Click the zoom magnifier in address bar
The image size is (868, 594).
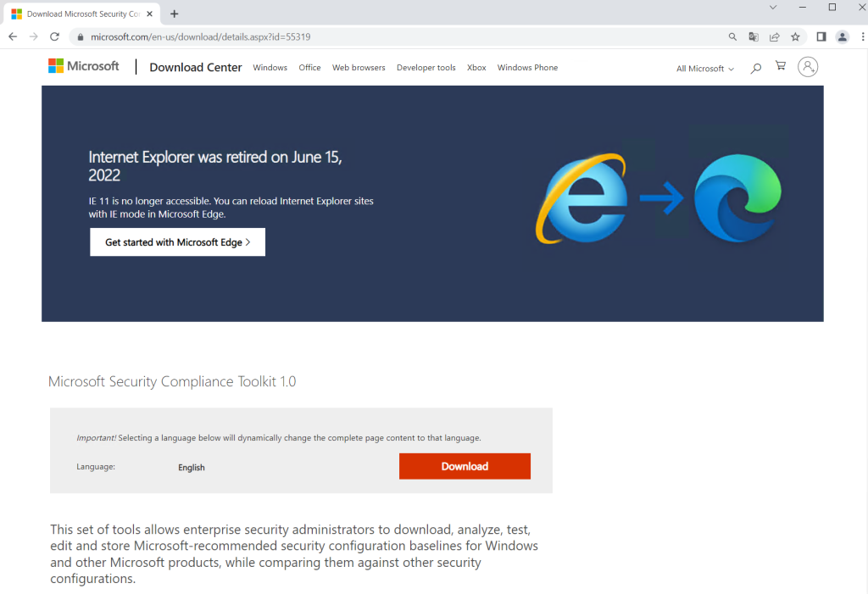(732, 37)
